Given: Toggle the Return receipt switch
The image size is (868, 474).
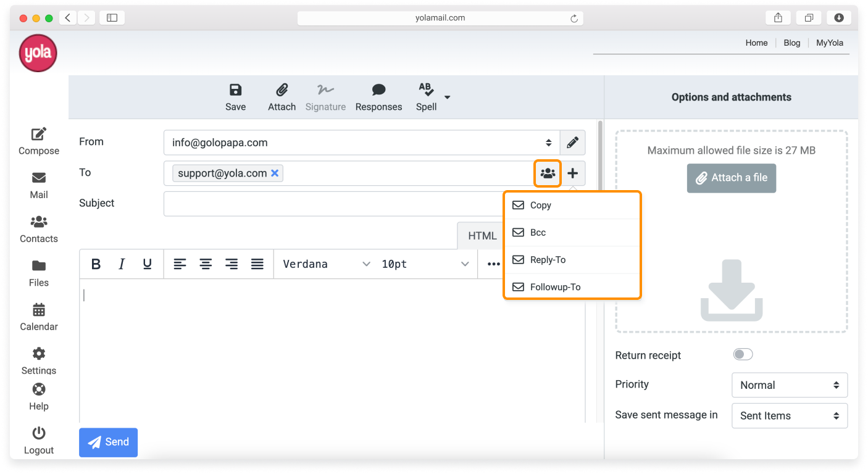Looking at the screenshot, I should coord(743,354).
